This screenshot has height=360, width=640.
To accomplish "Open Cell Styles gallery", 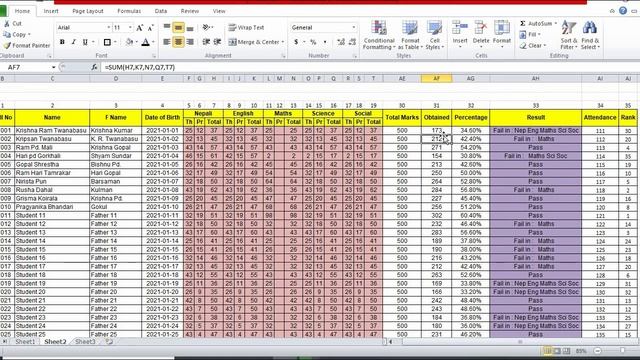I will 435,35.
